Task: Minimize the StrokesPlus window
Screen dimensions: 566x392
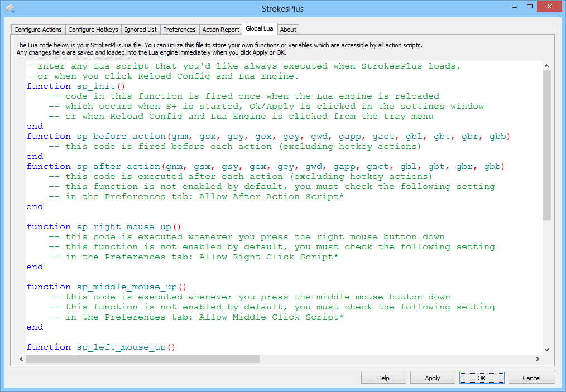Action: pos(515,7)
